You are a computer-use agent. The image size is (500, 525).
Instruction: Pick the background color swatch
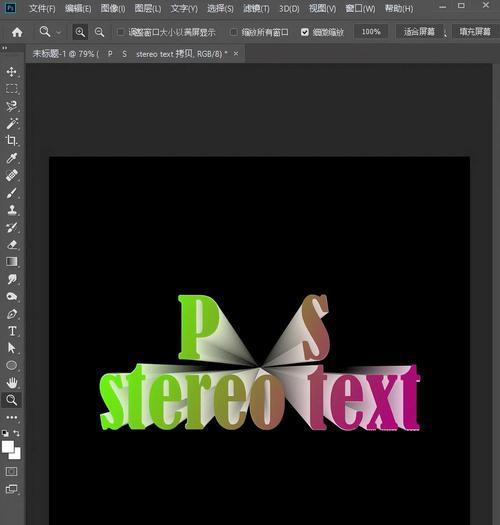tap(16, 454)
